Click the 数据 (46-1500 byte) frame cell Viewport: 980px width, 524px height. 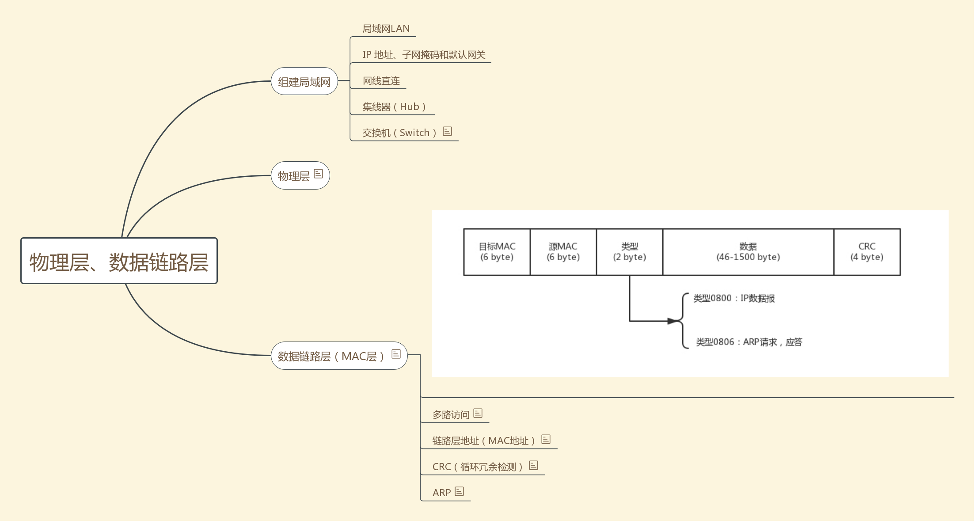tap(748, 252)
